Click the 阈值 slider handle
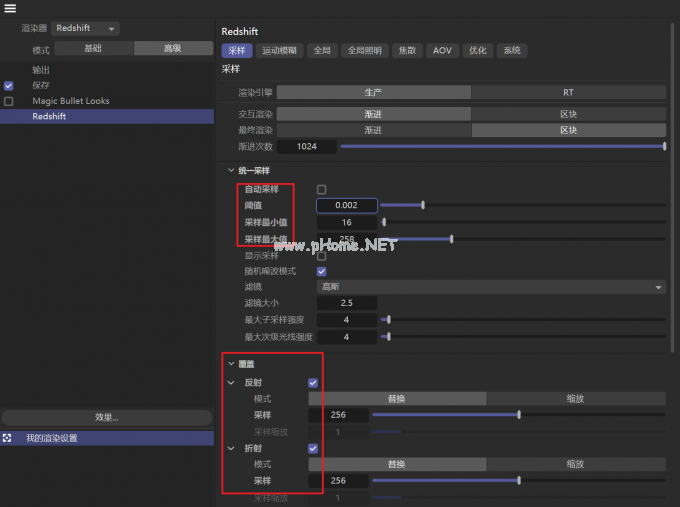This screenshot has width=680, height=507. (423, 205)
